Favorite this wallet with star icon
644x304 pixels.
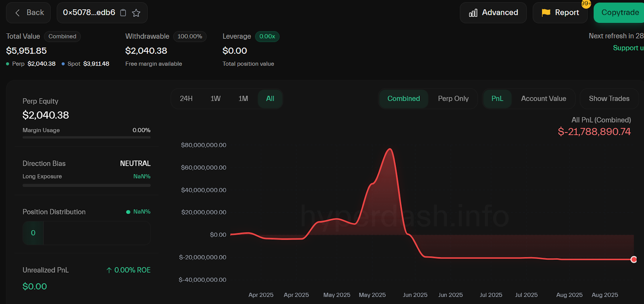click(136, 13)
